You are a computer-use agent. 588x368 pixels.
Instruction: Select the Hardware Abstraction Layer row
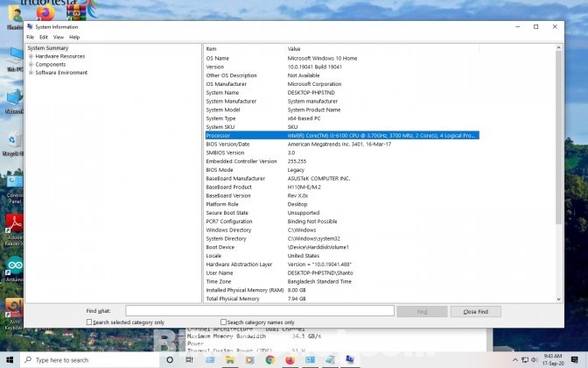pyautogui.click(x=342, y=265)
